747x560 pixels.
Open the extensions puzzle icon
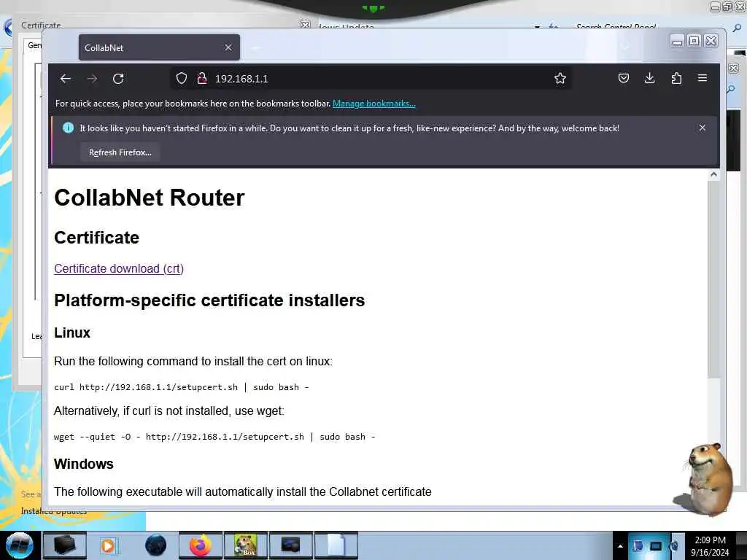[x=676, y=78]
